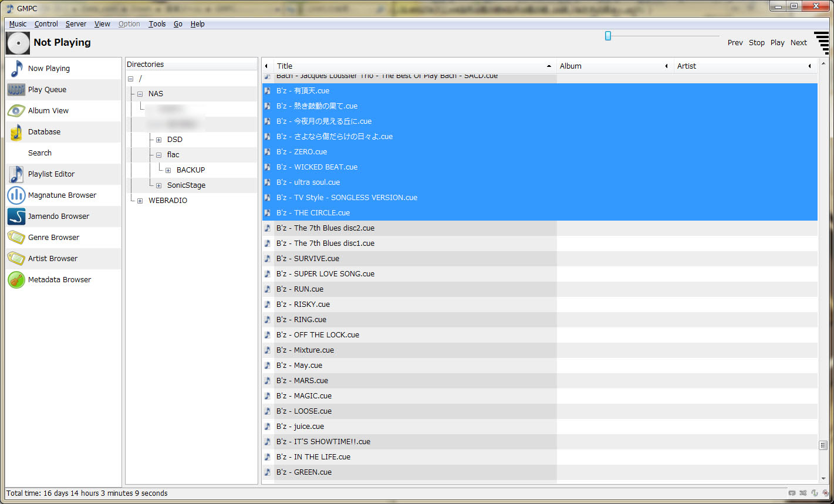This screenshot has width=834, height=504.
Task: Open the Tools menu
Action: pos(157,24)
